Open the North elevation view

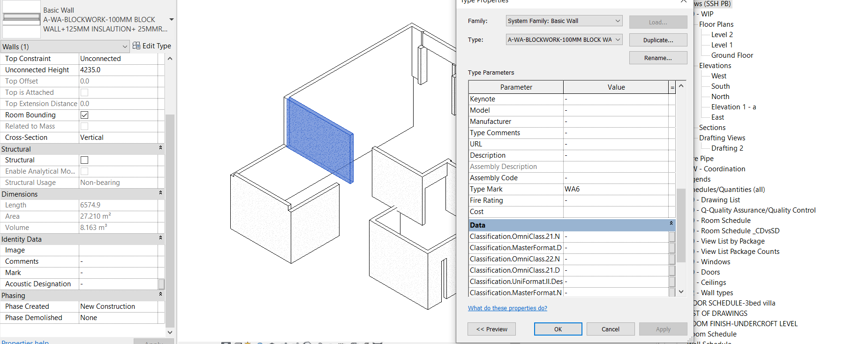(x=720, y=97)
